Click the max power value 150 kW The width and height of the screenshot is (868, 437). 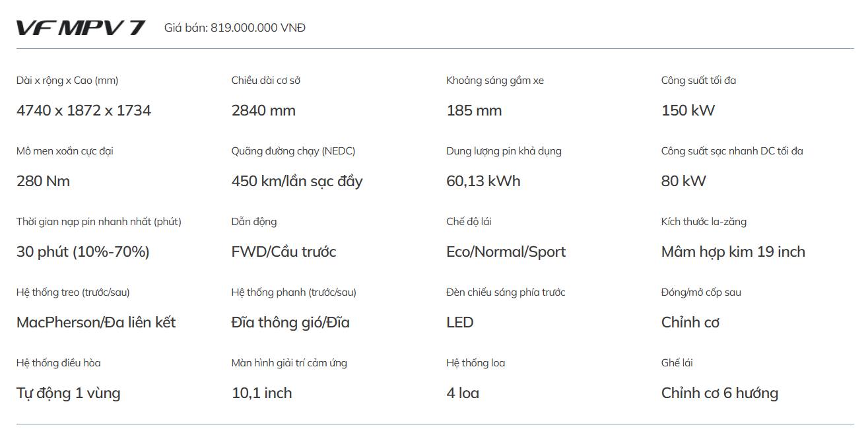pos(688,110)
